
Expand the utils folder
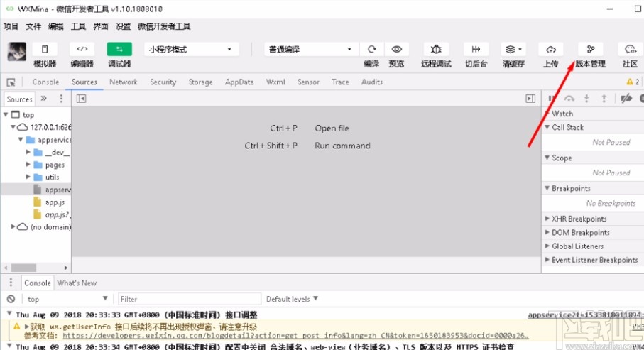[x=28, y=177]
